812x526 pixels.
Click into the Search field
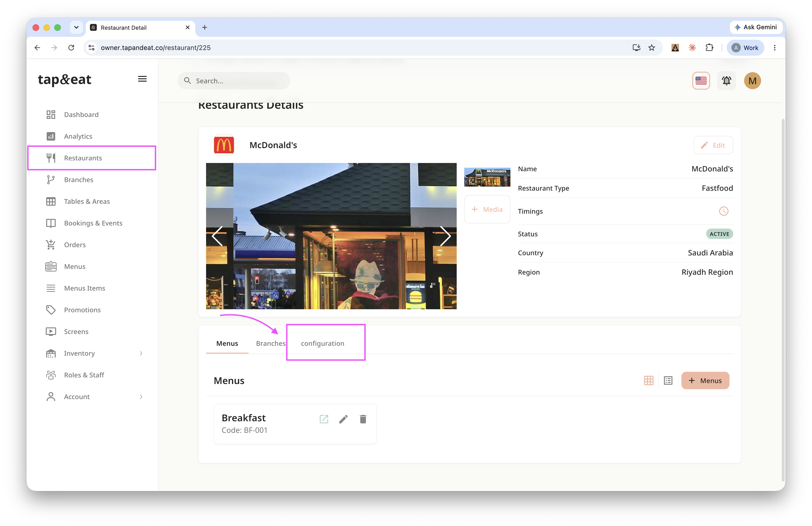coord(234,81)
